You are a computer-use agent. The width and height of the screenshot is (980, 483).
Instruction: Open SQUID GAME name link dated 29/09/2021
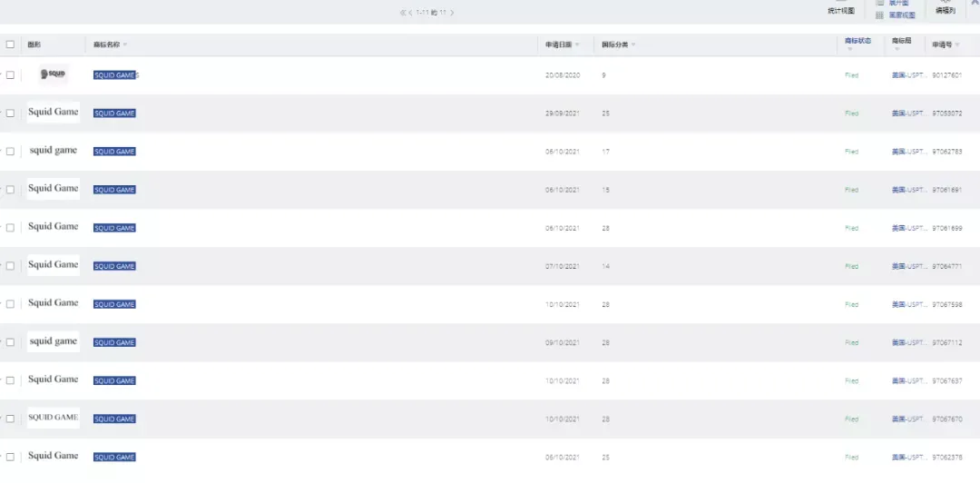point(114,113)
